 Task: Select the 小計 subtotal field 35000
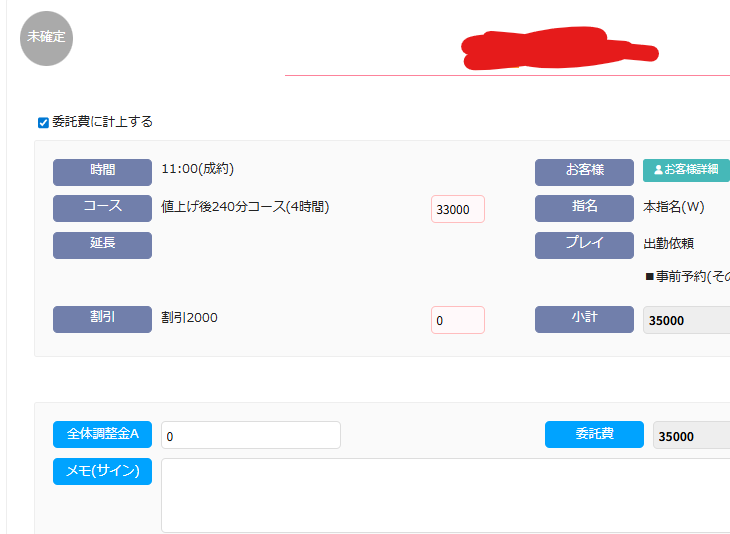coord(686,321)
